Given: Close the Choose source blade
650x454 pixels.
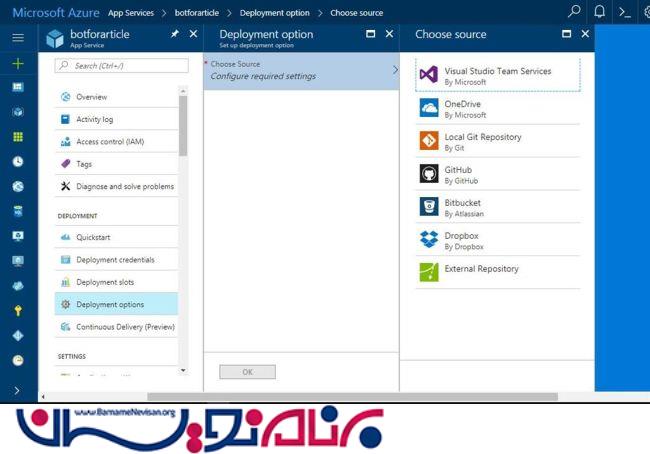Looking at the screenshot, I should pyautogui.click(x=585, y=34).
